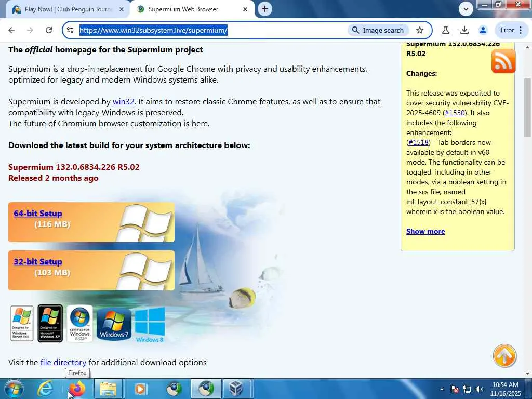532x399 pixels.
Task: Click the page vertical scrollbar thumb
Action: tap(527, 108)
